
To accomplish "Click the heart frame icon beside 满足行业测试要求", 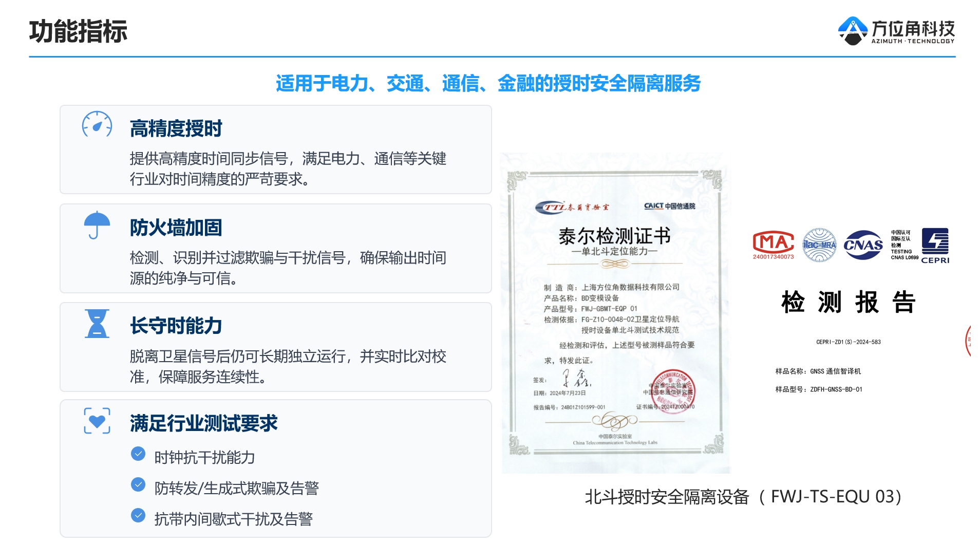I will click(97, 421).
